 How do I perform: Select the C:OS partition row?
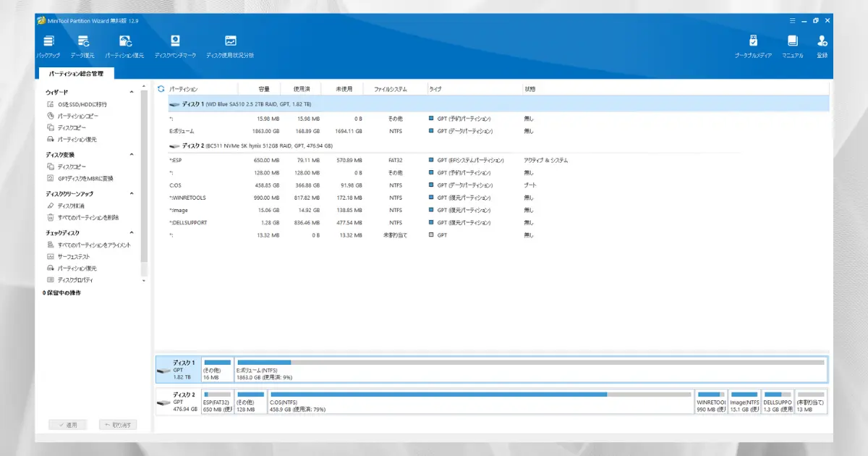[x=498, y=185]
